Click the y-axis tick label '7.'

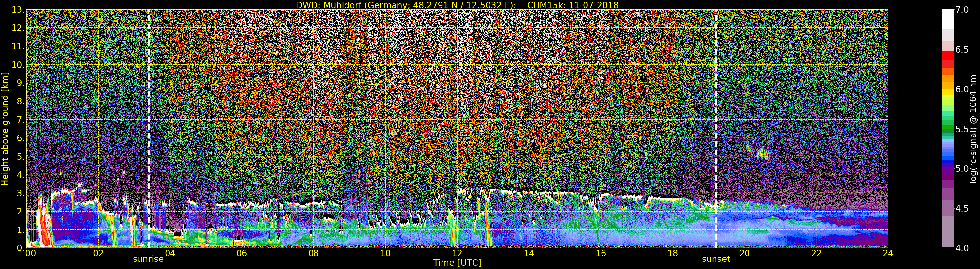(20, 120)
